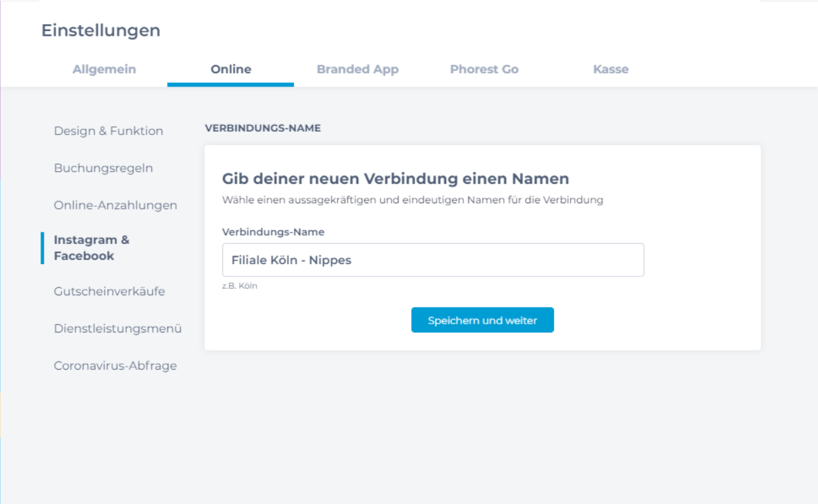Click the 'Wähle einen aussagekräftigen' description text
Viewport: 818px width, 504px height.
412,200
